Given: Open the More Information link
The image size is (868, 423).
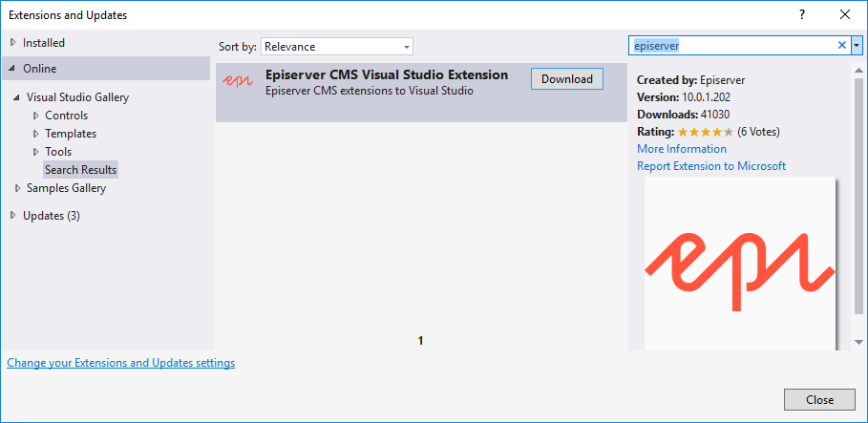Looking at the screenshot, I should click(x=681, y=149).
